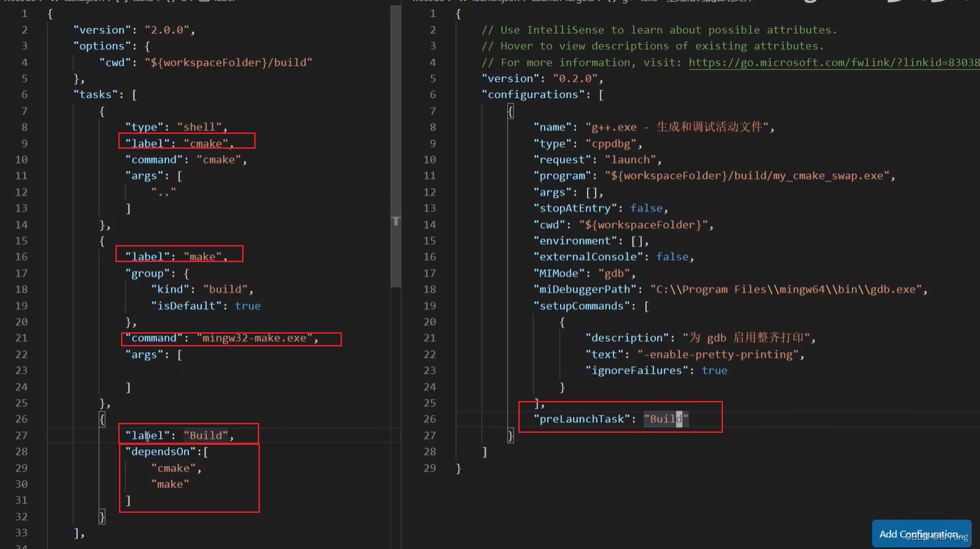The image size is (980, 549).
Task: Click the "Build" preLaunchTask value
Action: (x=666, y=419)
